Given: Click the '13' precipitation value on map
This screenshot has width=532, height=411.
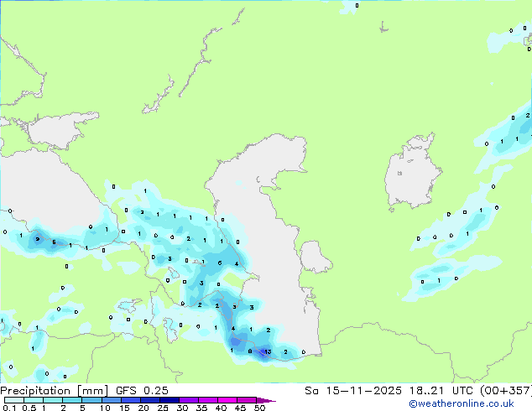Looking at the screenshot, I should pyautogui.click(x=268, y=351).
